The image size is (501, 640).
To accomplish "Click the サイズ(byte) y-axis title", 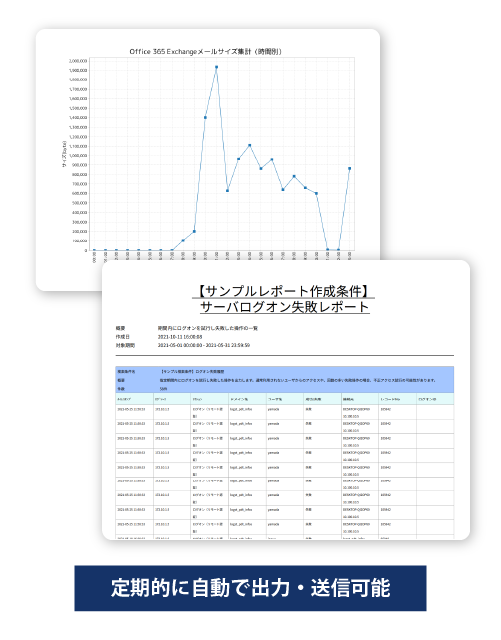I will (x=65, y=154).
